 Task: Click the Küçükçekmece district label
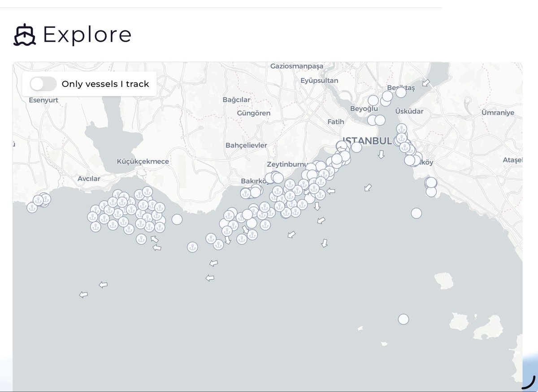[x=143, y=161]
